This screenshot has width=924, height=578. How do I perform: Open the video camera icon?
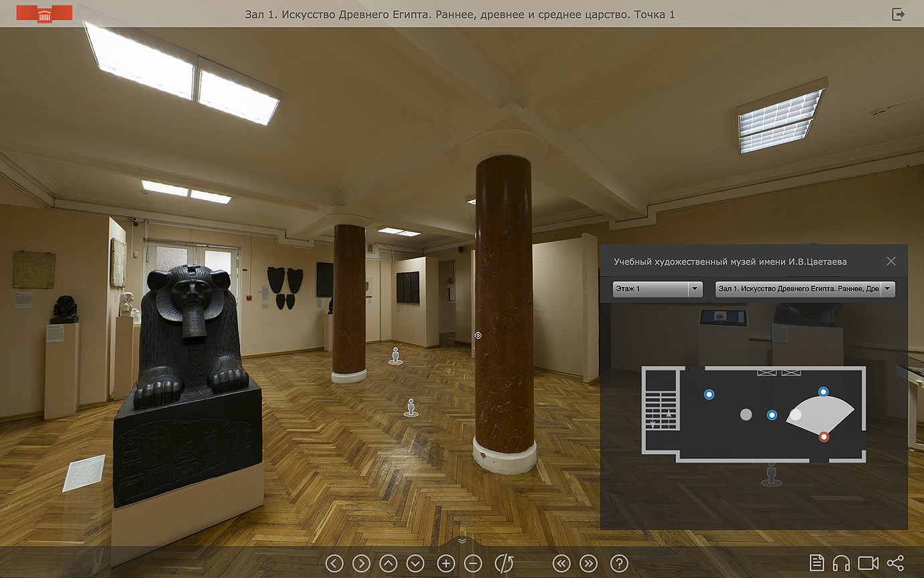tap(868, 563)
